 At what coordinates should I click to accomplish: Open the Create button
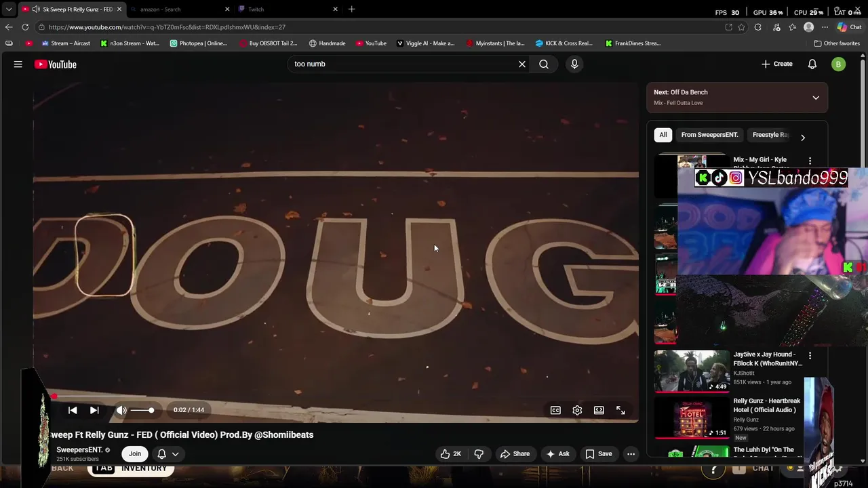pyautogui.click(x=777, y=64)
